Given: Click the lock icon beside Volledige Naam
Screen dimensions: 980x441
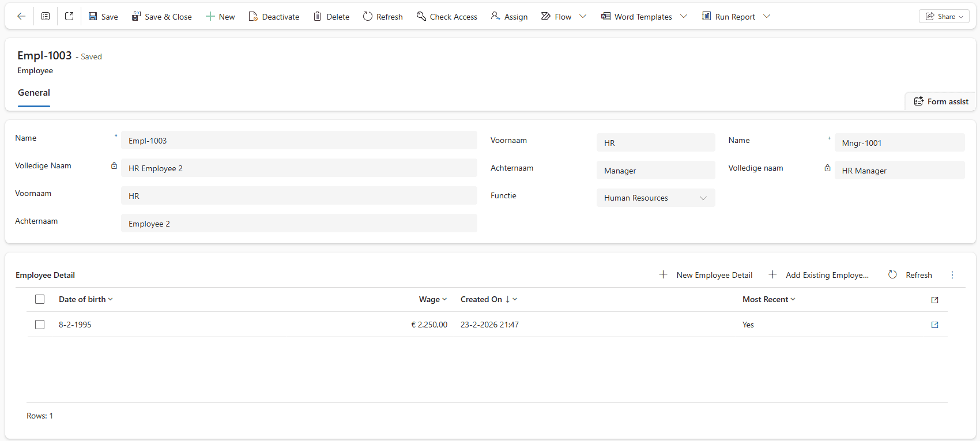Looking at the screenshot, I should pos(114,166).
